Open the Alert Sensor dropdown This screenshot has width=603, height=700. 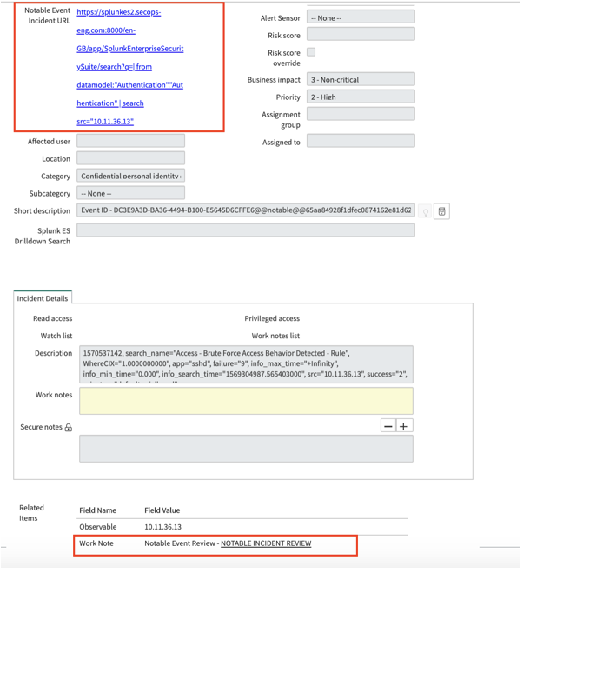361,18
